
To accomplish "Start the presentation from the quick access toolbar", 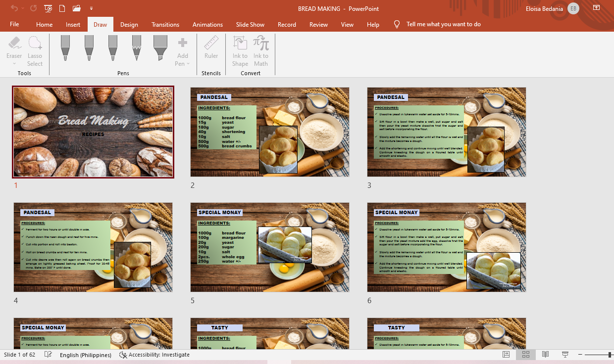I will point(48,8).
